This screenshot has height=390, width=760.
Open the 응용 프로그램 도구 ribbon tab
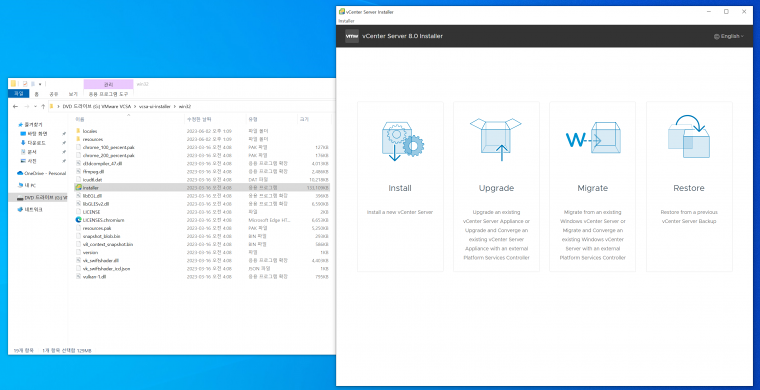point(108,94)
